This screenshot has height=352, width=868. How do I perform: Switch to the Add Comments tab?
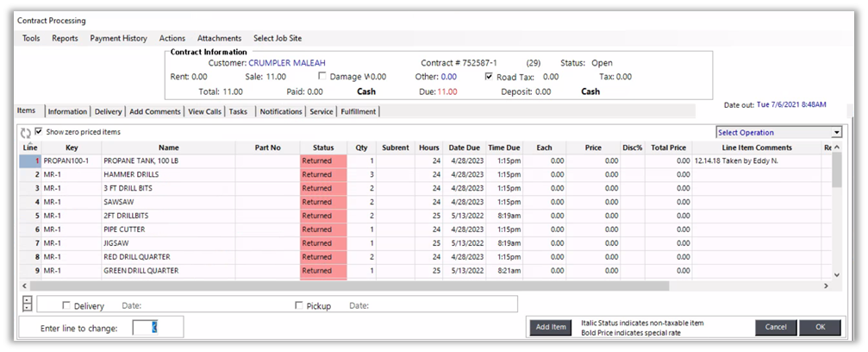tap(154, 111)
